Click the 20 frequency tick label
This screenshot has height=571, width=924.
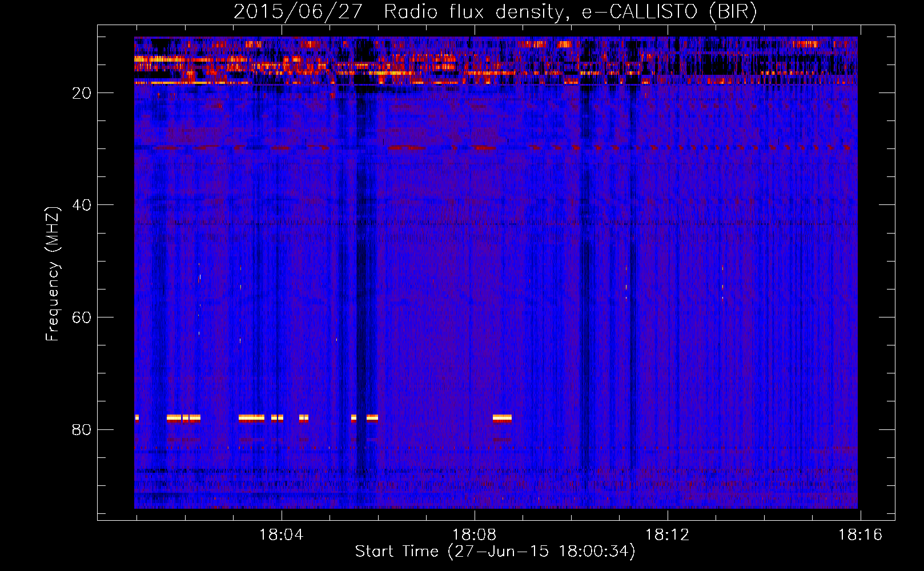[82, 93]
